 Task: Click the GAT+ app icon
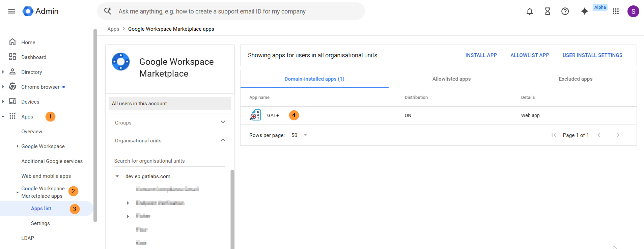pos(255,115)
